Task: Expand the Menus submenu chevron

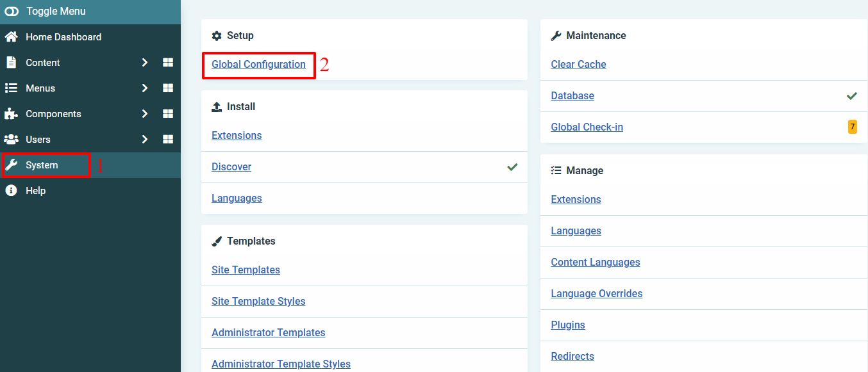Action: (x=145, y=88)
